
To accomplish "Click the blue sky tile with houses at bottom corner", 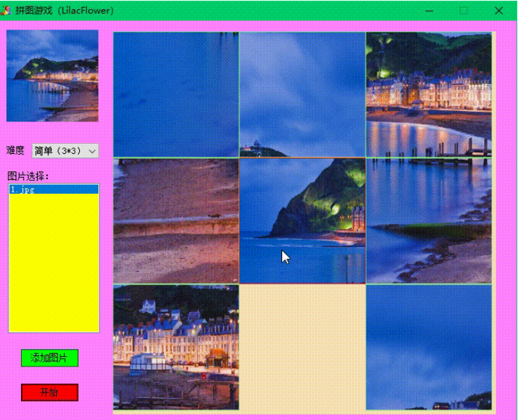I will (x=429, y=347).
